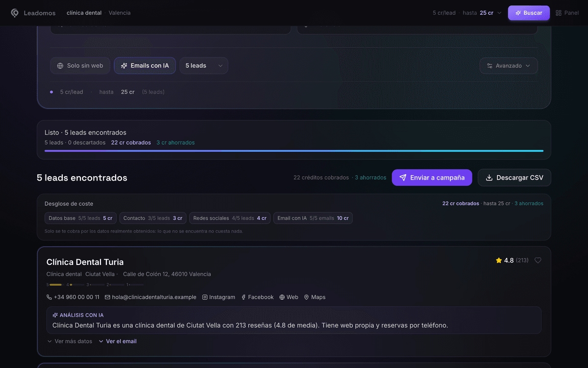
Task: Click the Leadomos brand name
Action: (x=40, y=13)
